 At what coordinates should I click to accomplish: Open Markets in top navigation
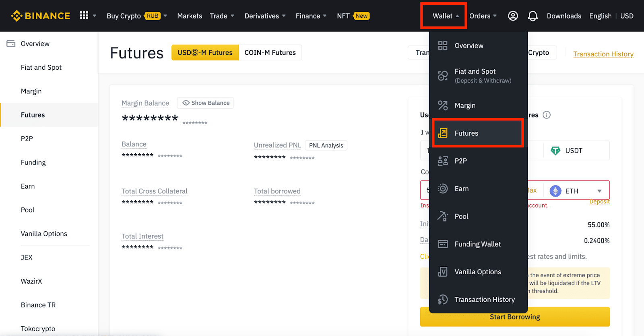click(x=190, y=16)
